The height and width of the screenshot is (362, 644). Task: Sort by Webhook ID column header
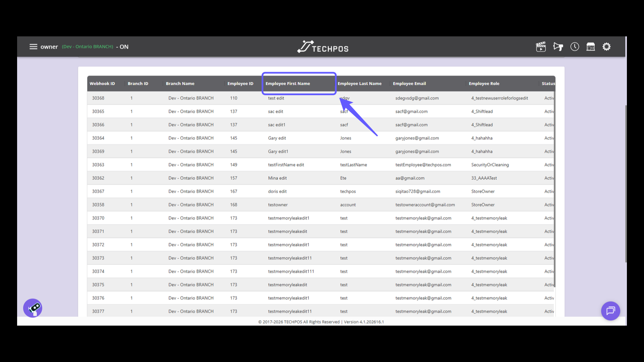tap(102, 83)
